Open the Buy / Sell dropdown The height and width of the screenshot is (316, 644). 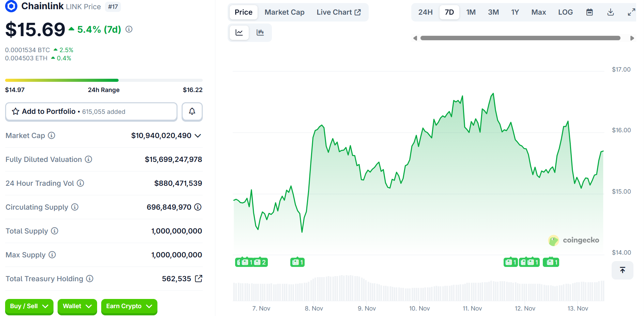pyautogui.click(x=29, y=306)
